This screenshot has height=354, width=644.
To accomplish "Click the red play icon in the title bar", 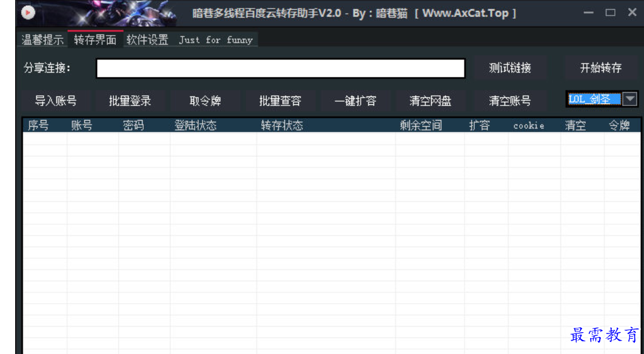I will (28, 13).
